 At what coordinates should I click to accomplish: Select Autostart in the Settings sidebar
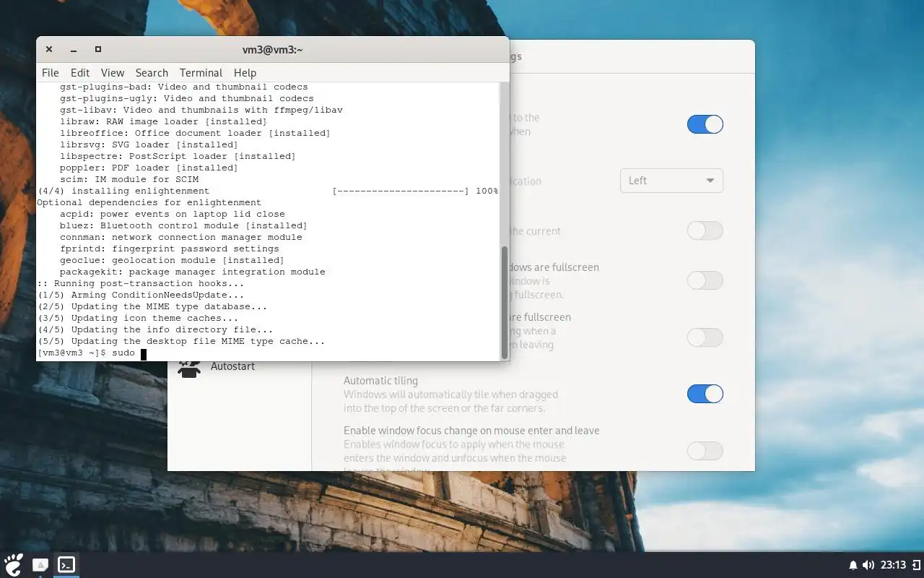pos(232,366)
